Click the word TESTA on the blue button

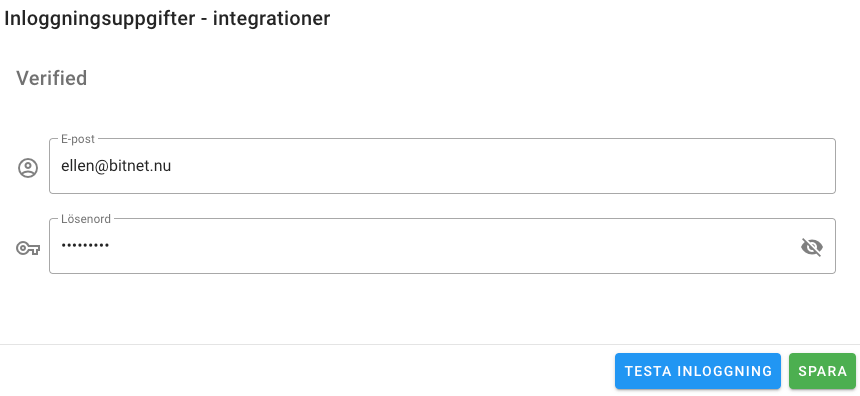(x=648, y=371)
